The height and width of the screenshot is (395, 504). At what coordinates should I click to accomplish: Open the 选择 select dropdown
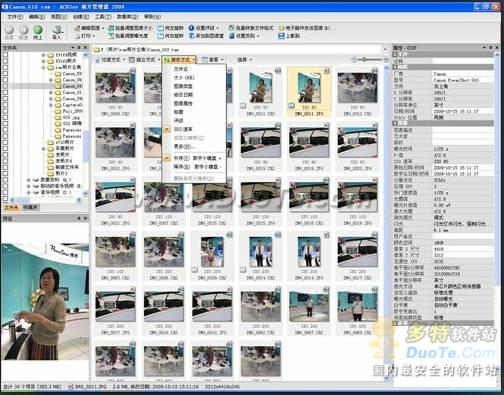point(244,60)
